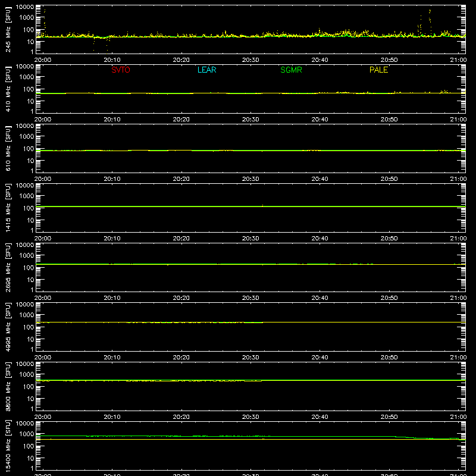The image size is (476, 476).
Task: Click 20:40 tick label under 610 MHz panel
Action: click(320, 179)
